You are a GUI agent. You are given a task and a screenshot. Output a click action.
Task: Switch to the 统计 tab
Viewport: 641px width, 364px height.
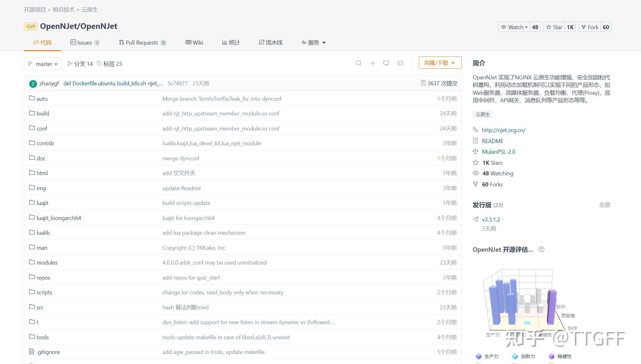[x=231, y=42]
